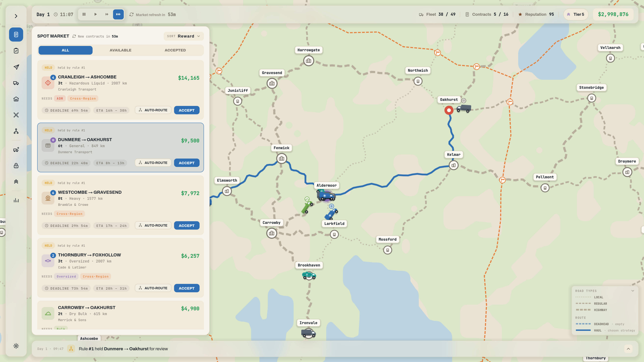This screenshot has width=644, height=362.
Task: Select triple fast-forward speed
Action: (118, 14)
